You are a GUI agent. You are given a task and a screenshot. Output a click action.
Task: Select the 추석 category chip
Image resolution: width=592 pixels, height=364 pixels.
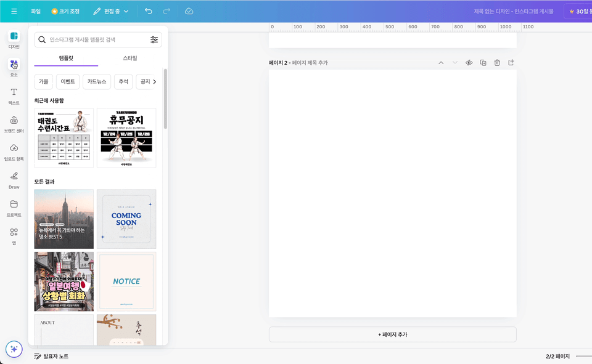click(x=123, y=81)
